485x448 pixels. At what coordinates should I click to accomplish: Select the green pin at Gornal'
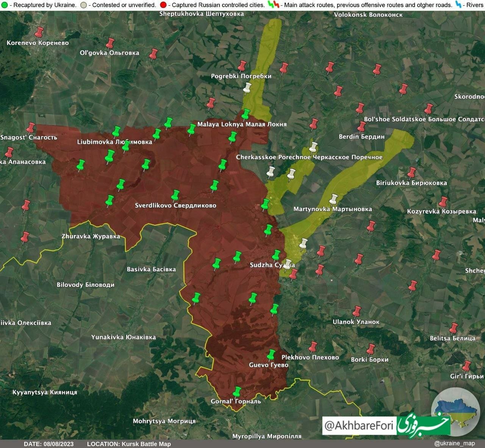coord(237,392)
